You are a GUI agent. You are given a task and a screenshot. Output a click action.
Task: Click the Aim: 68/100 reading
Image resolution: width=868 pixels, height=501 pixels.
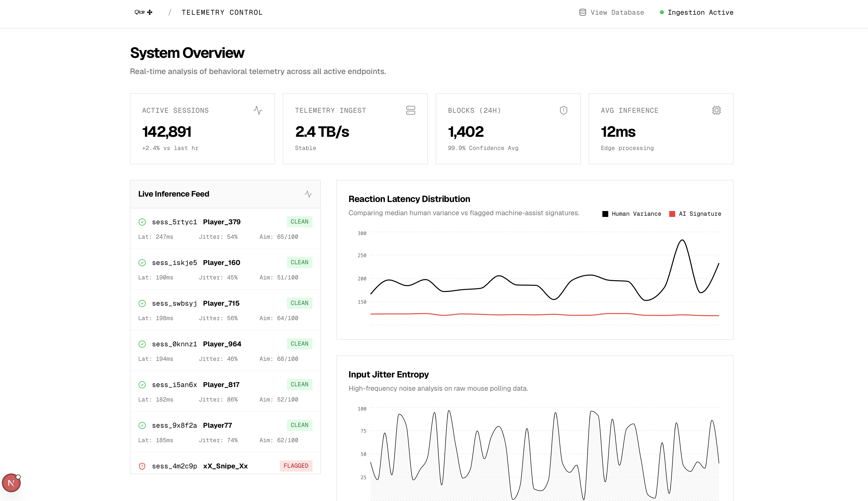pos(279,359)
